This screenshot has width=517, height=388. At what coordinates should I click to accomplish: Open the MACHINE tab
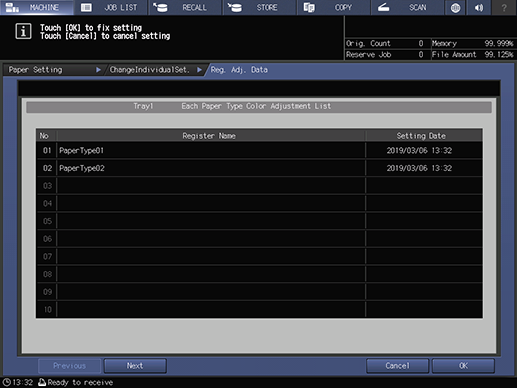coord(37,7)
